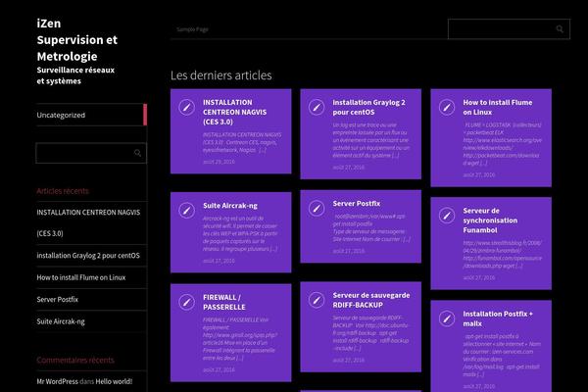Open recent article INSTALLATION CENTREON NAGVIS in sidebar
The image size is (588, 392).
(x=88, y=222)
